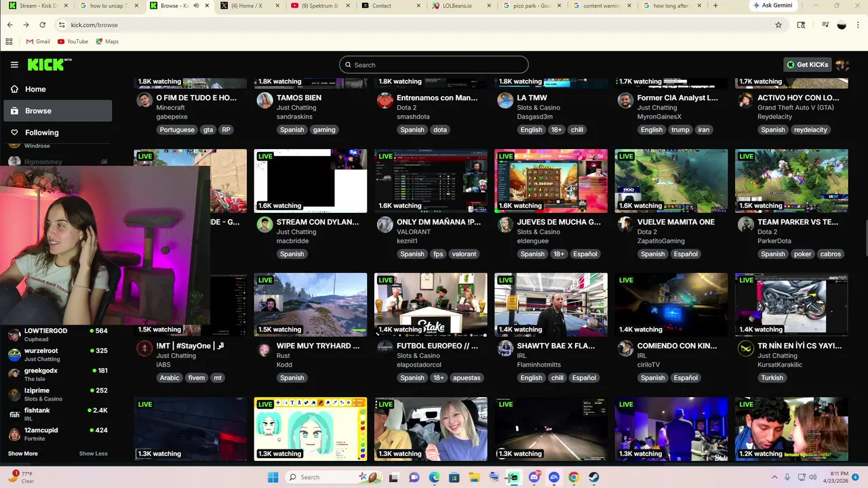Screen dimensions: 868x488
Task: Select the Portuguese tag under gabepeixe
Action: (x=177, y=129)
